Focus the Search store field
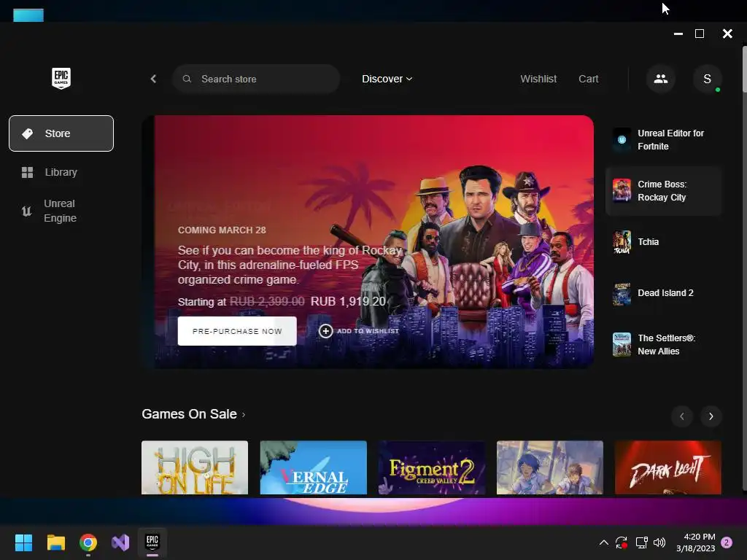Viewport: 747px width, 560px height. [256, 79]
